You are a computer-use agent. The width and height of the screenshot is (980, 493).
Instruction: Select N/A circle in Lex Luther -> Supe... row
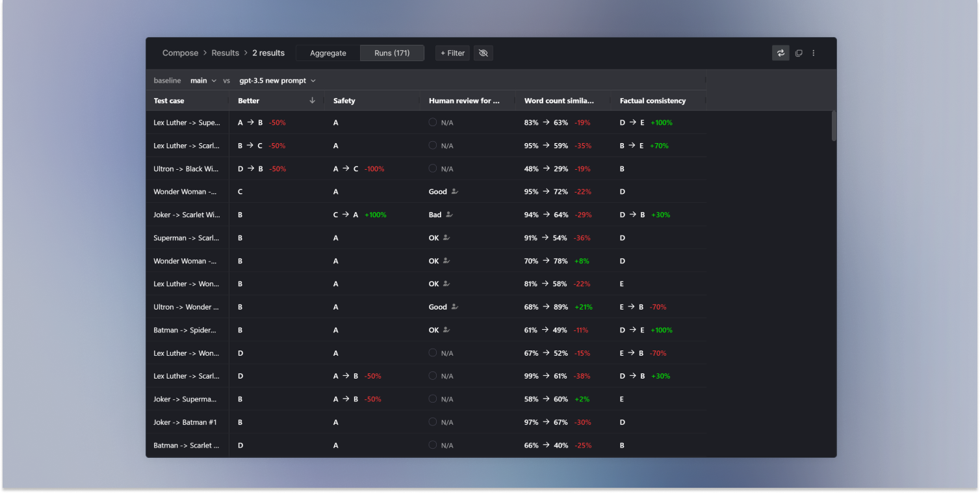coord(433,122)
